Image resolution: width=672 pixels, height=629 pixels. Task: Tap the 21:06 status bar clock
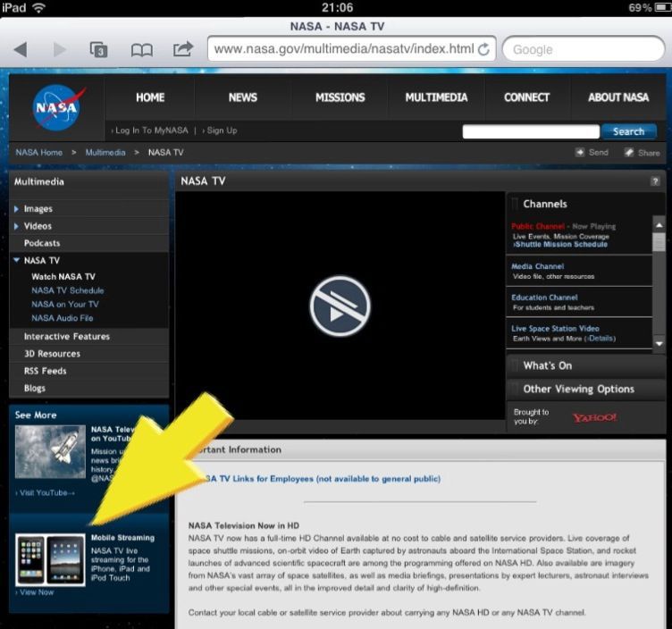tap(337, 7)
